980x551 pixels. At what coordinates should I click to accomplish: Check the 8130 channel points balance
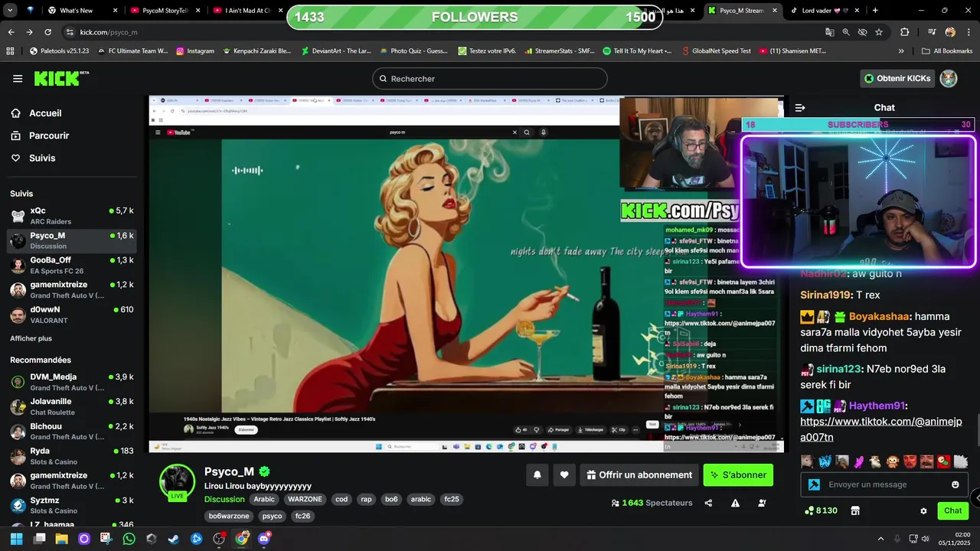(820, 510)
